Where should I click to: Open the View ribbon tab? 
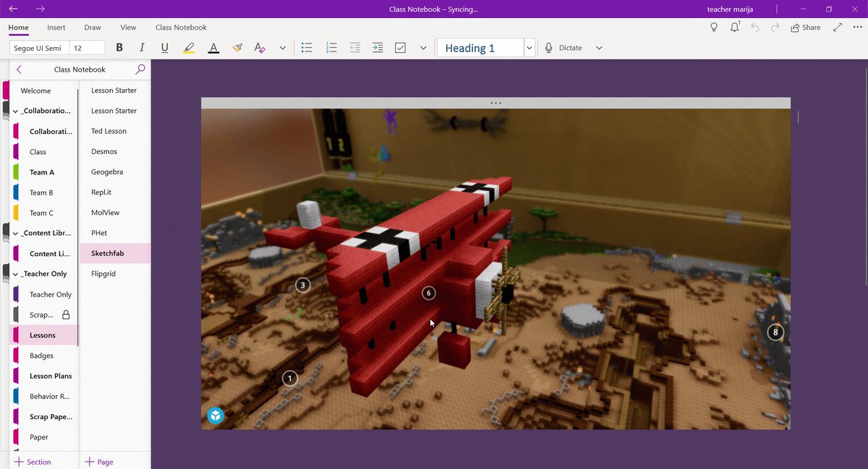(x=128, y=28)
